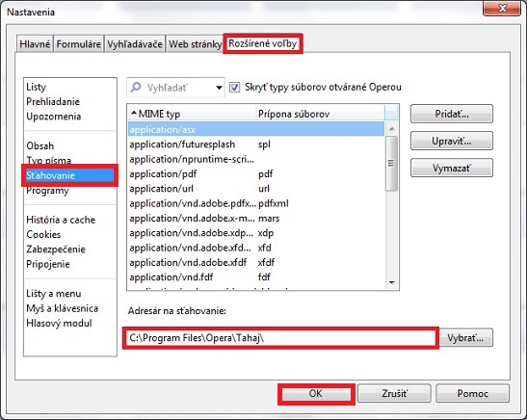Click the magnifier icon in Vyhľadať field
527x420 pixels.
(136, 88)
